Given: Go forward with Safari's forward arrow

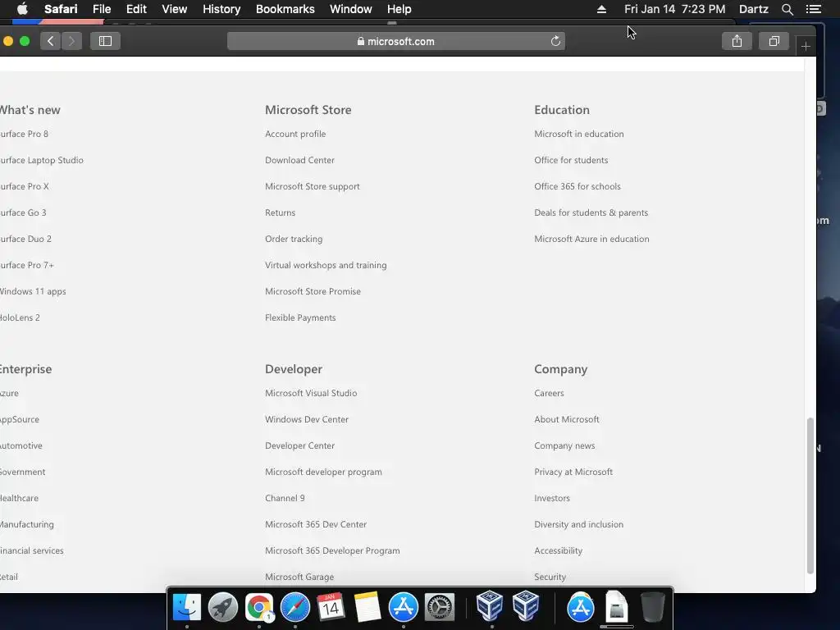Looking at the screenshot, I should tap(72, 41).
